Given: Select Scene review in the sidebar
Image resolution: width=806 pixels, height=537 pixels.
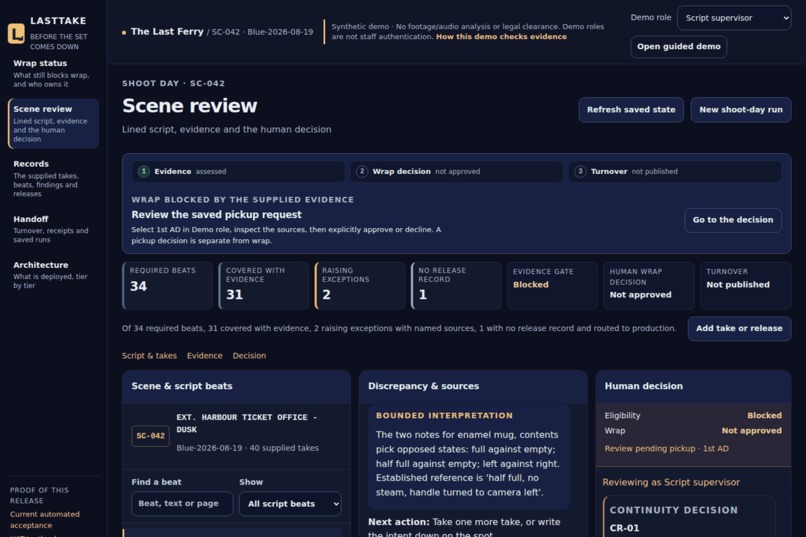Looking at the screenshot, I should coord(53,124).
